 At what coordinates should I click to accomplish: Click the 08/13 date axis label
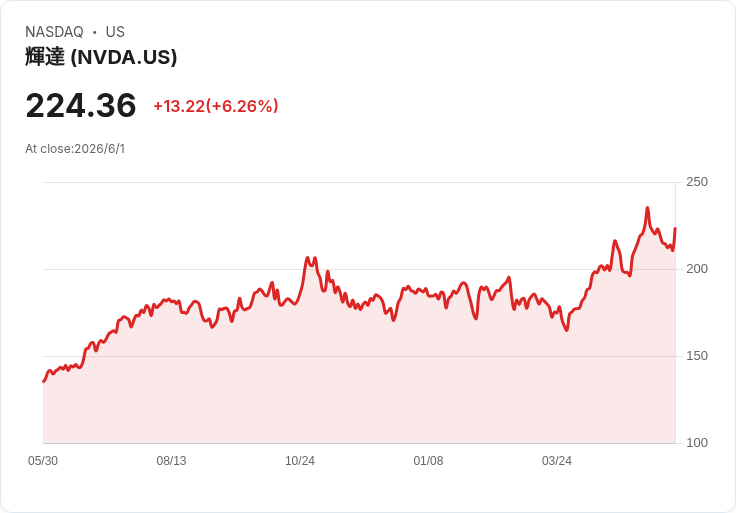(171, 460)
